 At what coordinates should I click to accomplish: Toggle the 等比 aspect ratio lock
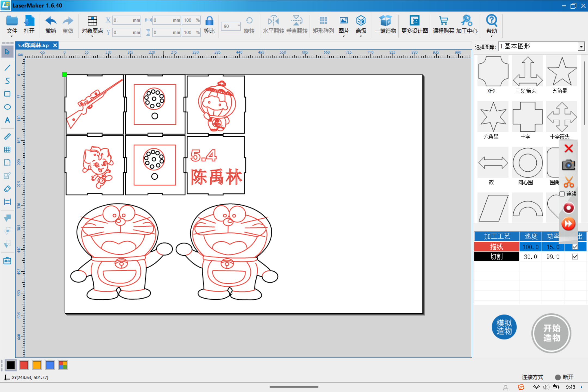coord(209,24)
